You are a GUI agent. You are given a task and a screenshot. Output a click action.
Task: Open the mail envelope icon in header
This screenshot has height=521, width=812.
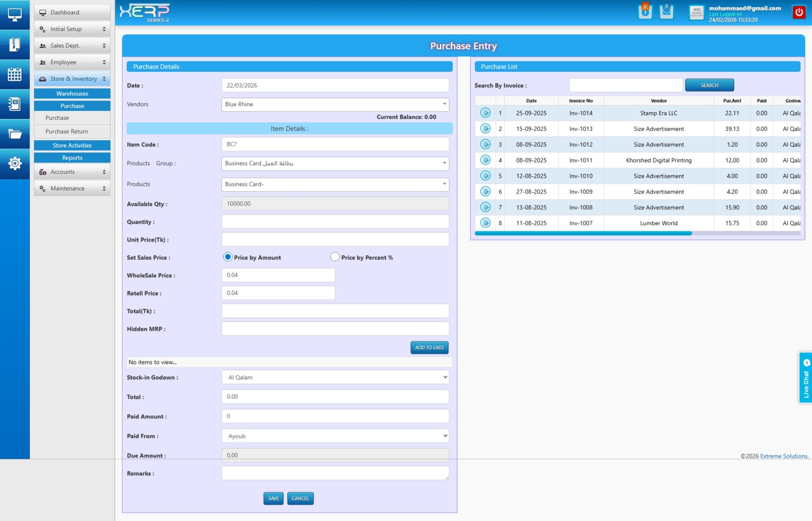(666, 12)
